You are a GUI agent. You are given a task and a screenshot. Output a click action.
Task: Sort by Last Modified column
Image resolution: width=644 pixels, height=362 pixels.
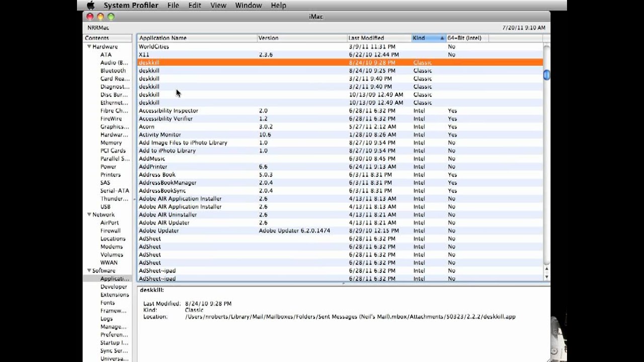pyautogui.click(x=379, y=38)
